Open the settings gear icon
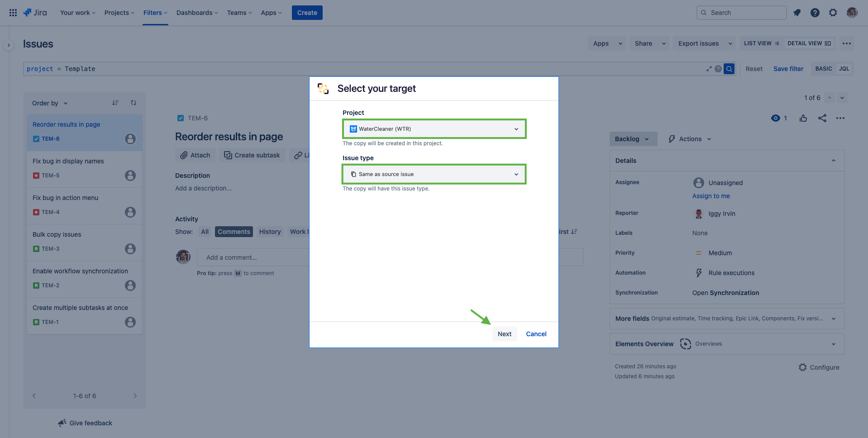This screenshot has height=438, width=868. (833, 13)
